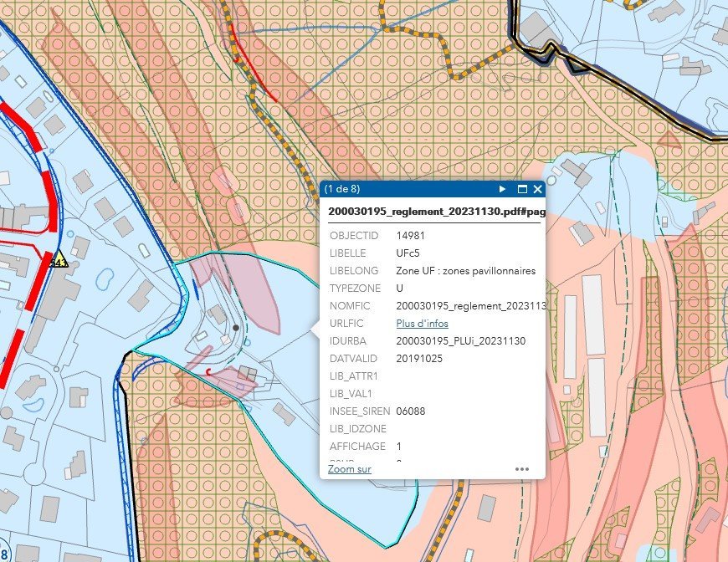The image size is (728, 562).
Task: Select the black dot point on map
Action: pos(236,328)
